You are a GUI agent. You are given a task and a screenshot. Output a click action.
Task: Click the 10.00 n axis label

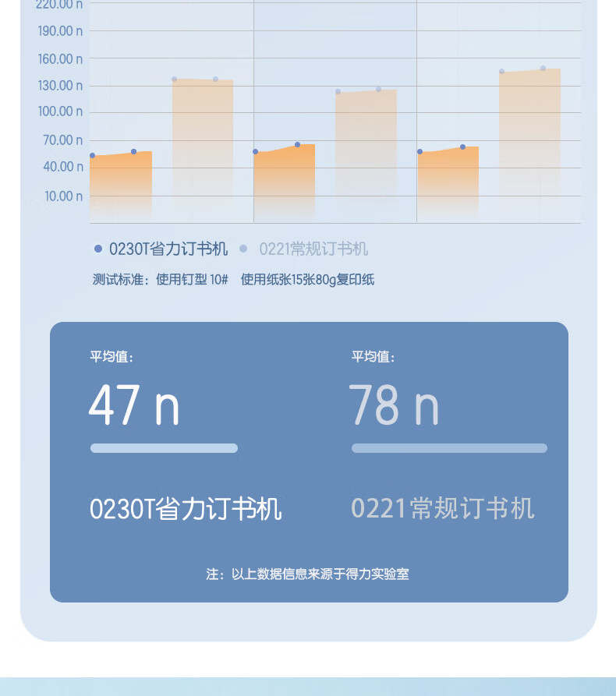click(63, 196)
